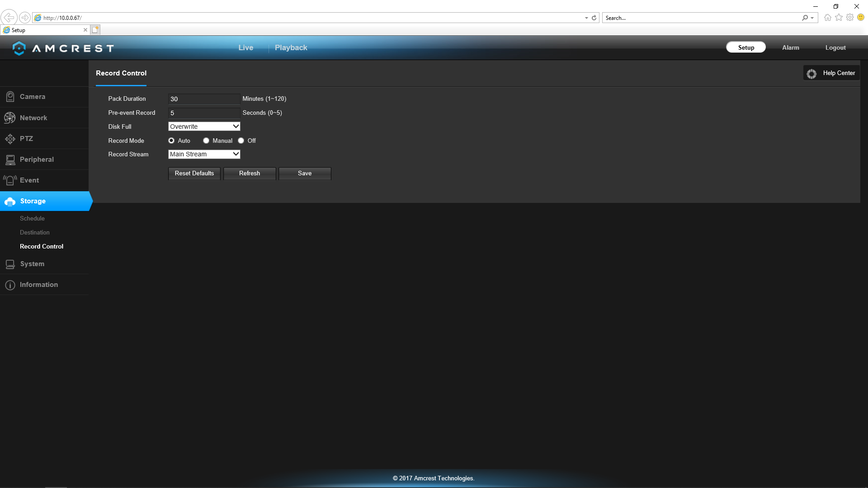The height and width of the screenshot is (488, 868).
Task: Click the Reset Defaults button
Action: click(194, 174)
